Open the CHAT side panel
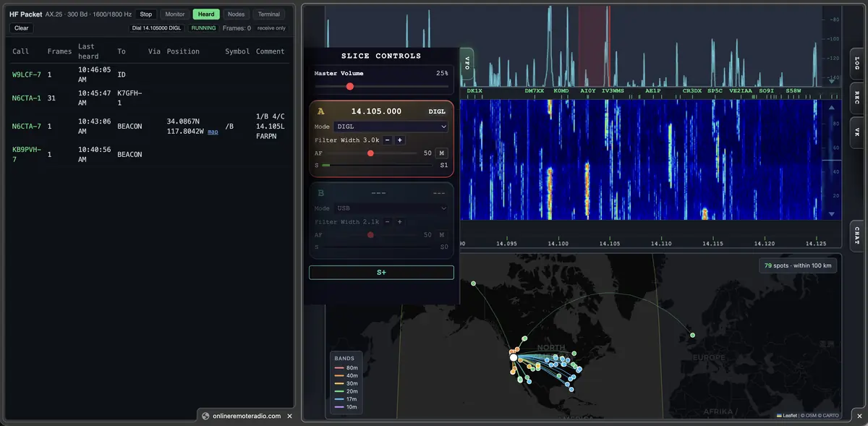The width and height of the screenshot is (868, 426). click(x=857, y=236)
